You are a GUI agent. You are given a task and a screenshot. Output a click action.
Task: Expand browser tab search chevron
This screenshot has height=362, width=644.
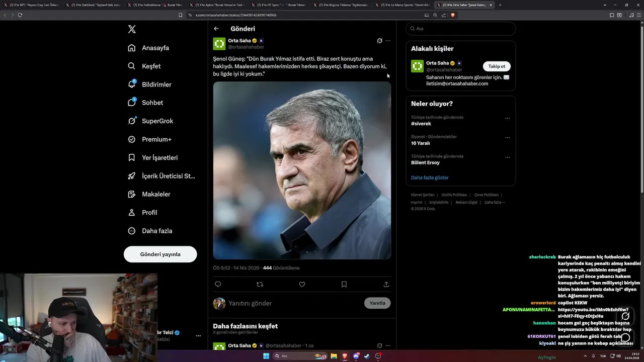tap(605, 5)
